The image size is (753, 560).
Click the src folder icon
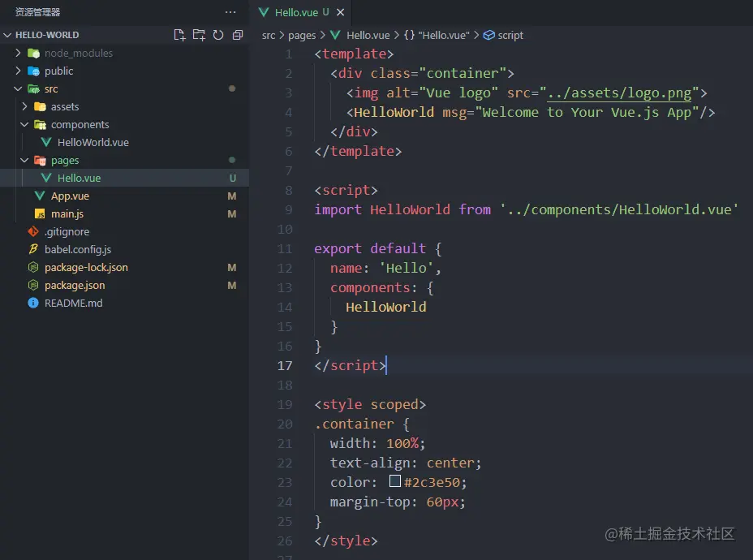pyautogui.click(x=33, y=88)
